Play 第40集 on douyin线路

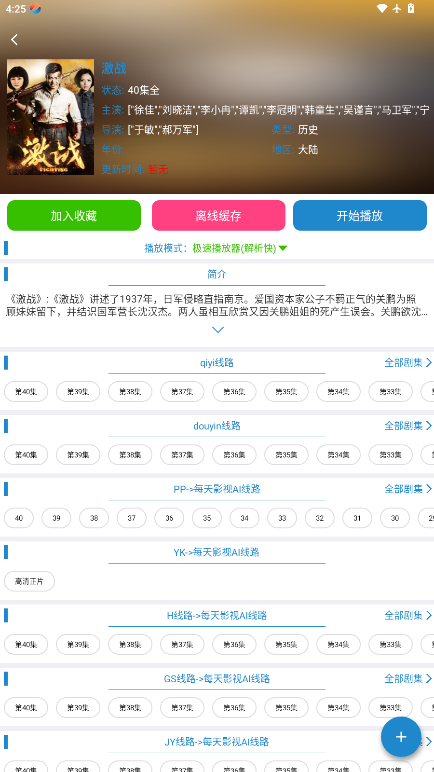26,455
